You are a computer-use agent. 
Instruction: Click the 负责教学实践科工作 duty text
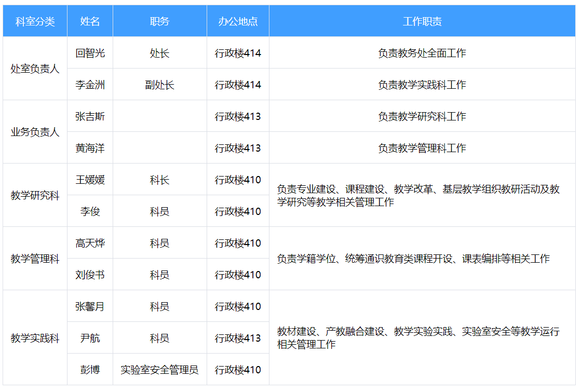pyautogui.click(x=422, y=85)
